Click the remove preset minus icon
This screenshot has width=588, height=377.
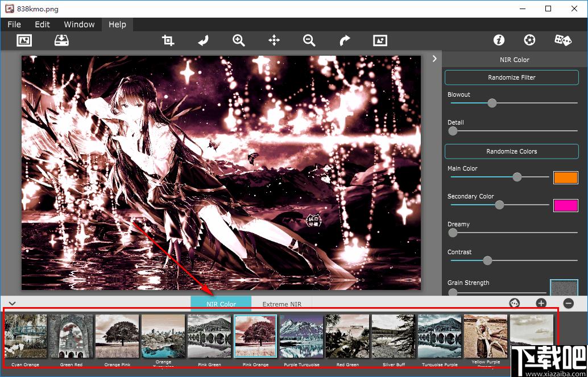(x=569, y=303)
